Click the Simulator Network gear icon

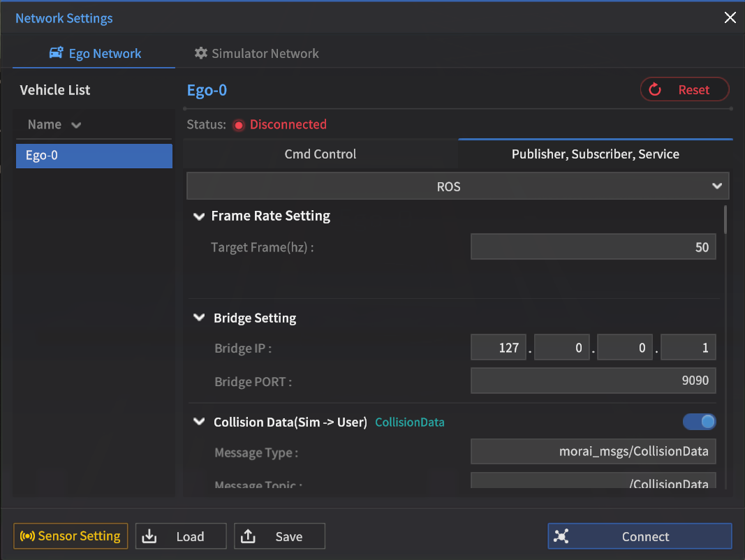[201, 53]
